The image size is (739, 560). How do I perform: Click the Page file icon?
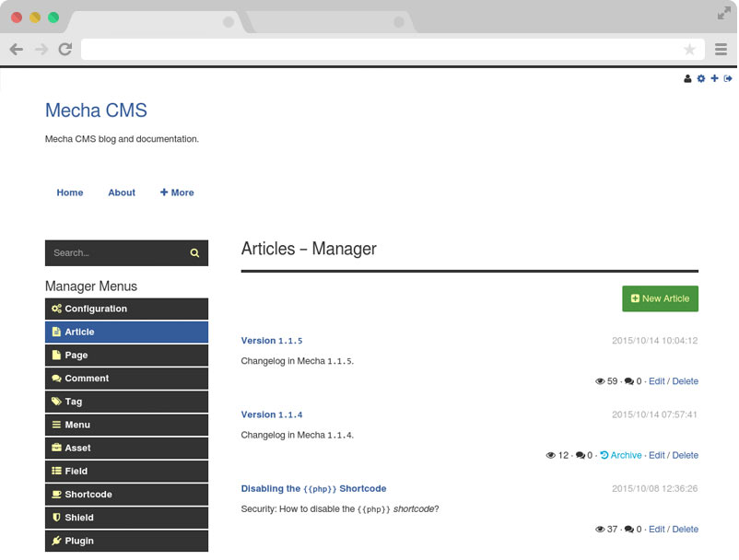(x=56, y=355)
